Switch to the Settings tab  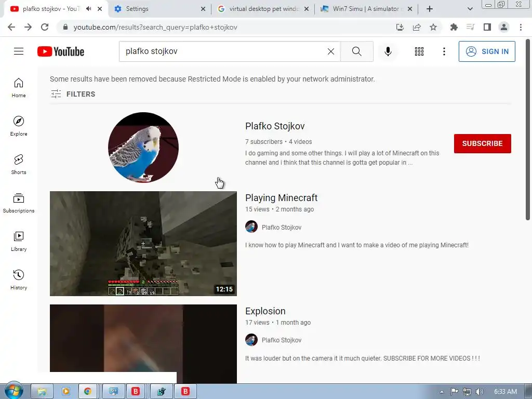159,9
